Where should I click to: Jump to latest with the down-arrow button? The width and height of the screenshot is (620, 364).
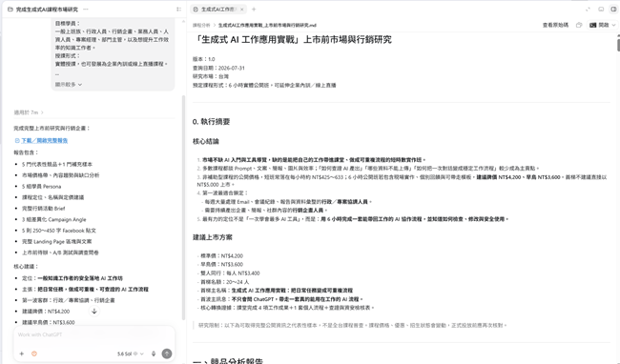coord(94,311)
